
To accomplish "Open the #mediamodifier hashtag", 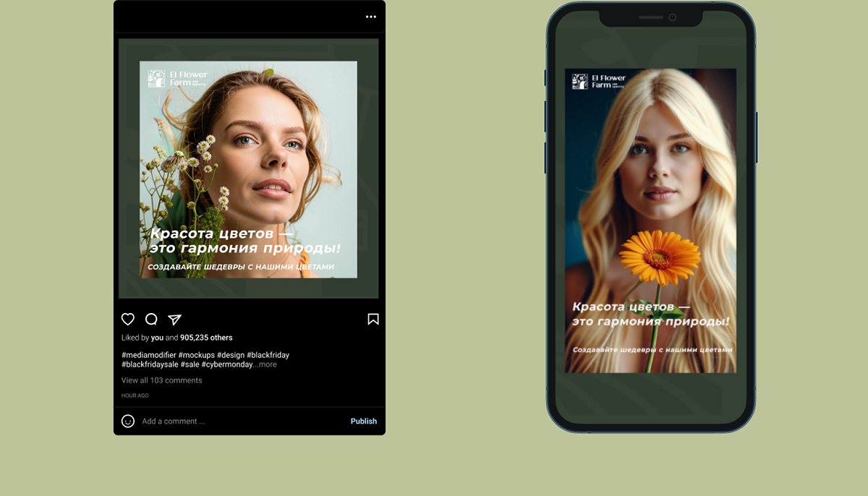I will pyautogui.click(x=148, y=355).
